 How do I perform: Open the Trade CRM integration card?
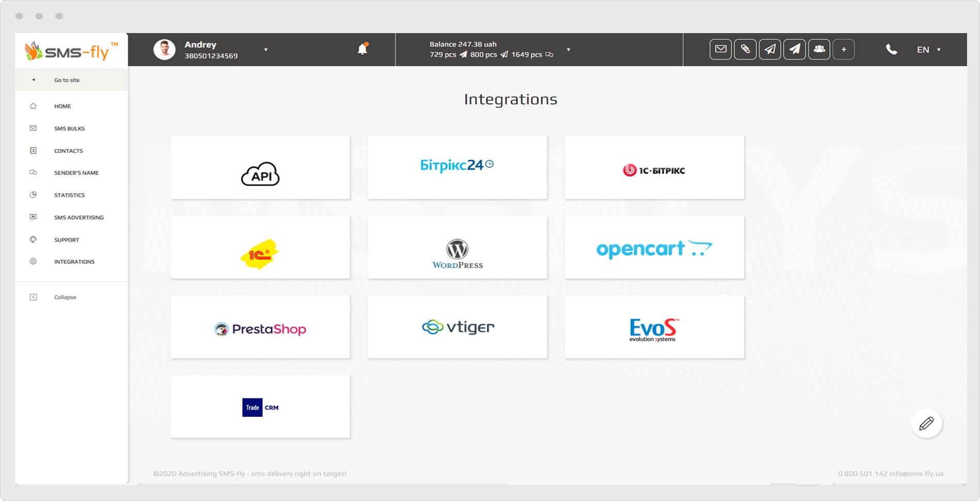point(260,406)
